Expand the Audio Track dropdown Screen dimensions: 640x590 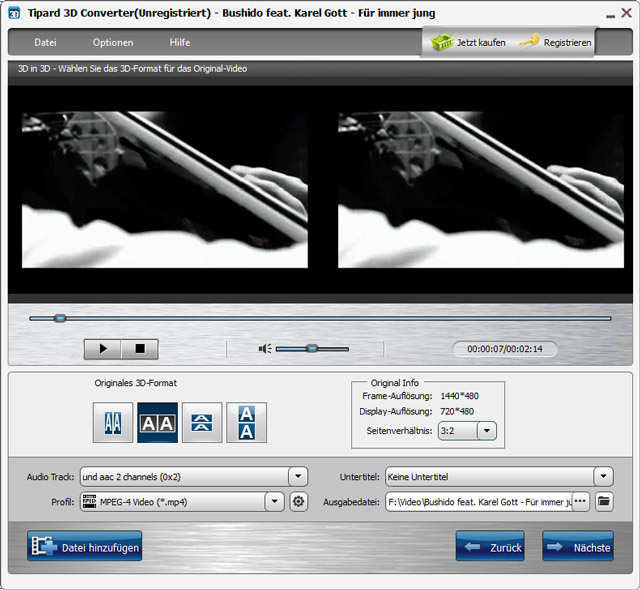pyautogui.click(x=298, y=477)
